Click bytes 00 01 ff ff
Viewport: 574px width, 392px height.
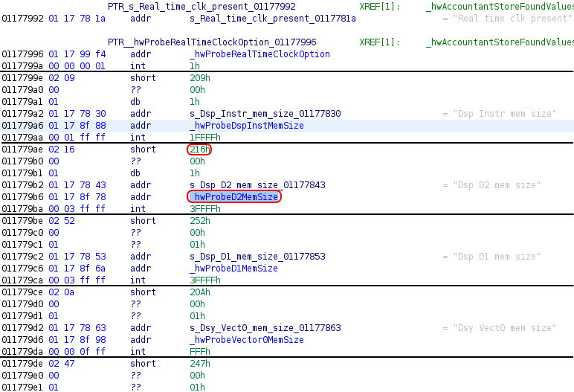77,138
